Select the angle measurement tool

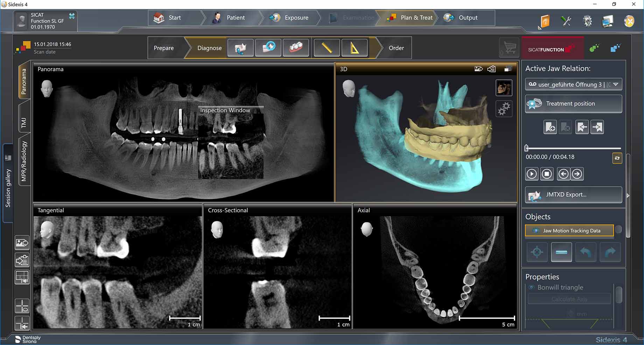click(x=355, y=48)
